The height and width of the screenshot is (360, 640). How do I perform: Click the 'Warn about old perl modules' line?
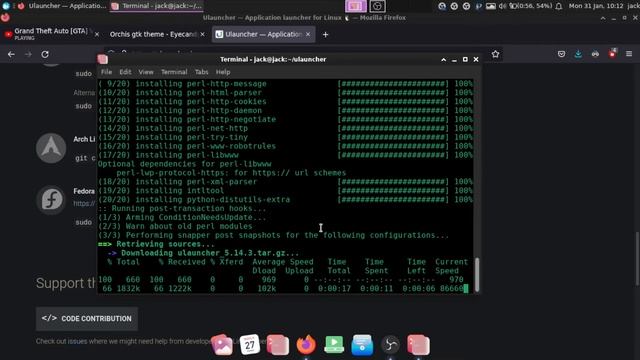click(175, 226)
